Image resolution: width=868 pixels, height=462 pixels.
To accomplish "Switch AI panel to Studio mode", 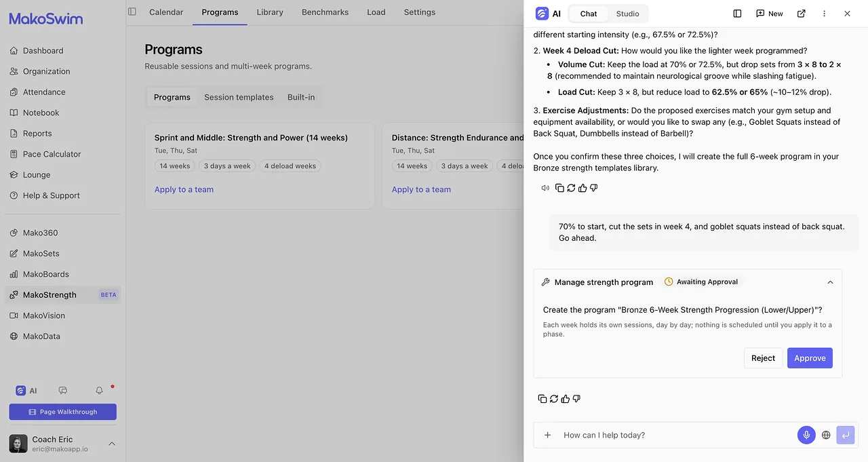I will [627, 14].
